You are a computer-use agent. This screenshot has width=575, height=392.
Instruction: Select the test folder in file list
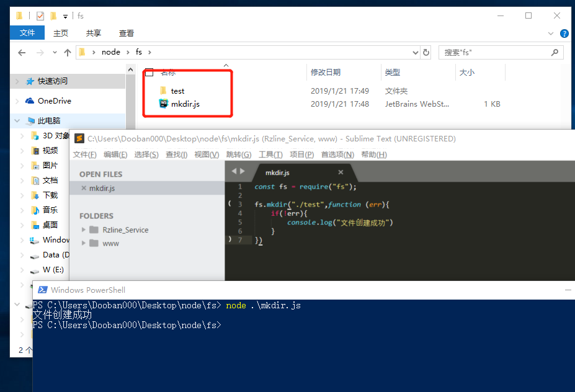(x=177, y=91)
